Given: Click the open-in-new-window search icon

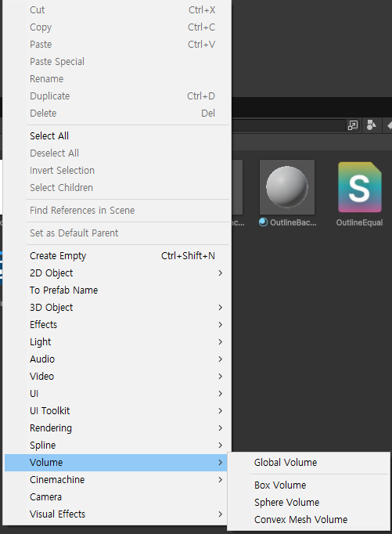Looking at the screenshot, I should [353, 125].
